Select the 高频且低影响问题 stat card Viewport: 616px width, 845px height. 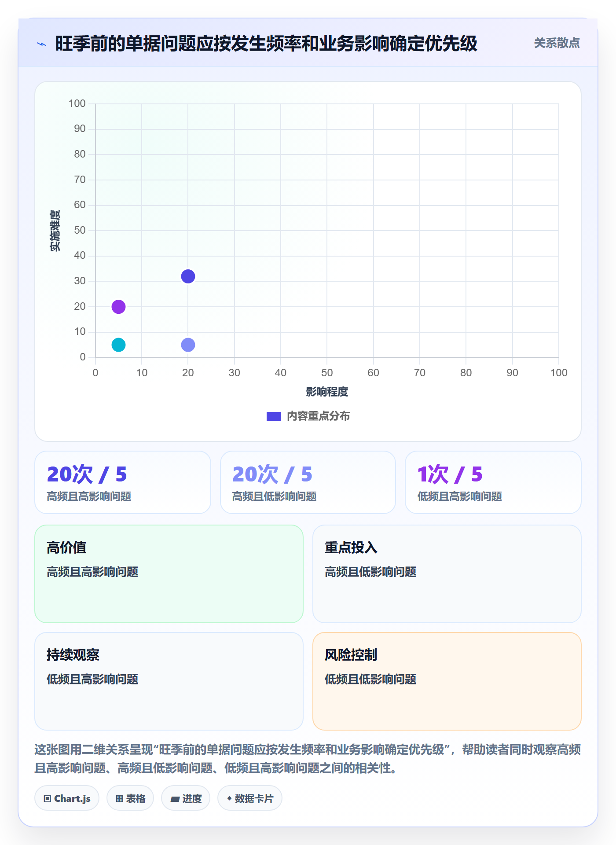[308, 482]
